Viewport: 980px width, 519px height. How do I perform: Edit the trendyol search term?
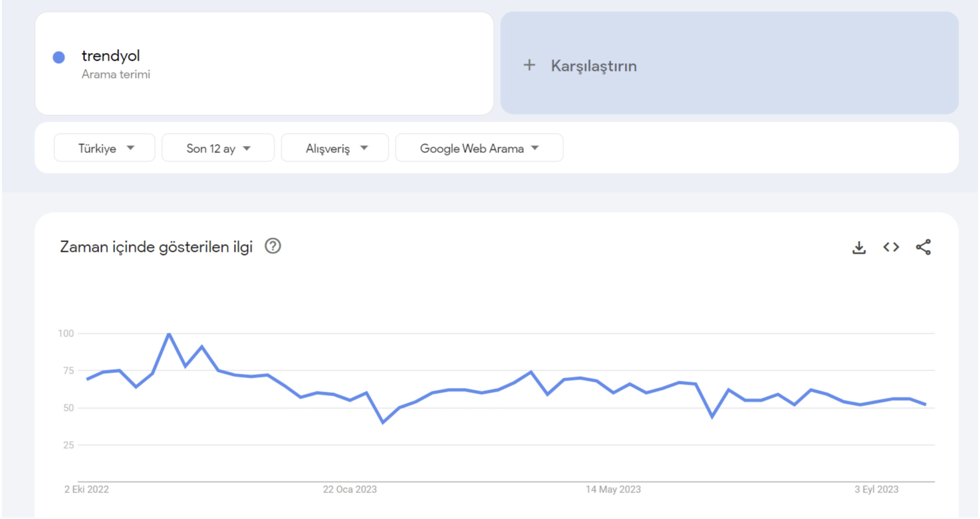click(x=264, y=64)
